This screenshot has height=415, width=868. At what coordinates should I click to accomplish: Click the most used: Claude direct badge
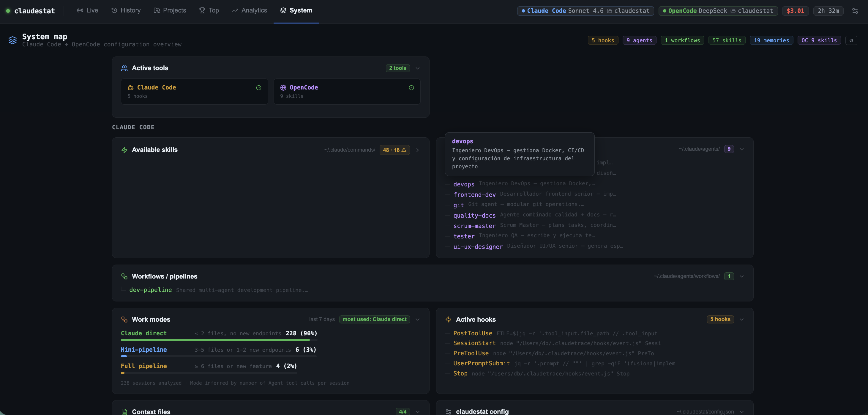(x=374, y=319)
